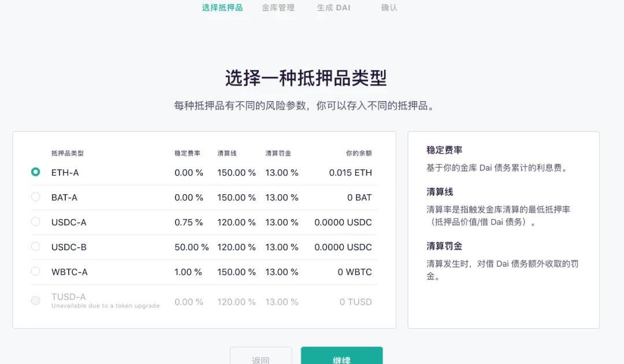
Task: Click the disabled TUSD-A radio button
Action: [36, 300]
